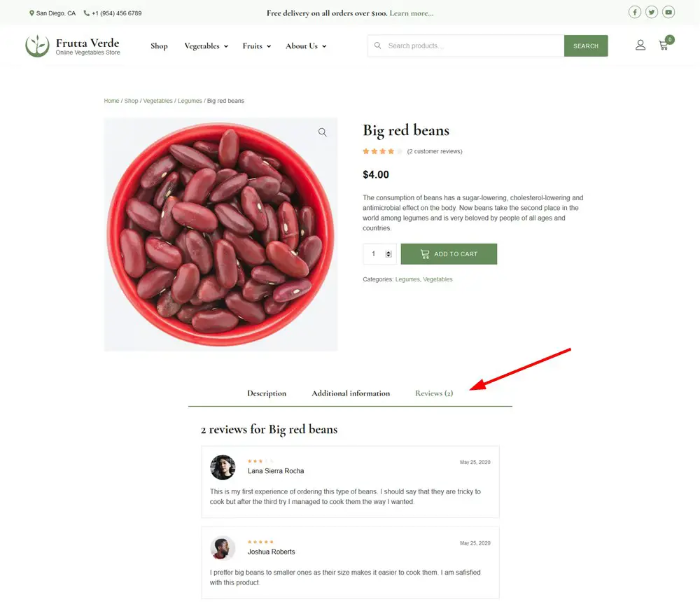Click the Legumes breadcrumb link
This screenshot has width=700, height=602.
pyautogui.click(x=190, y=101)
